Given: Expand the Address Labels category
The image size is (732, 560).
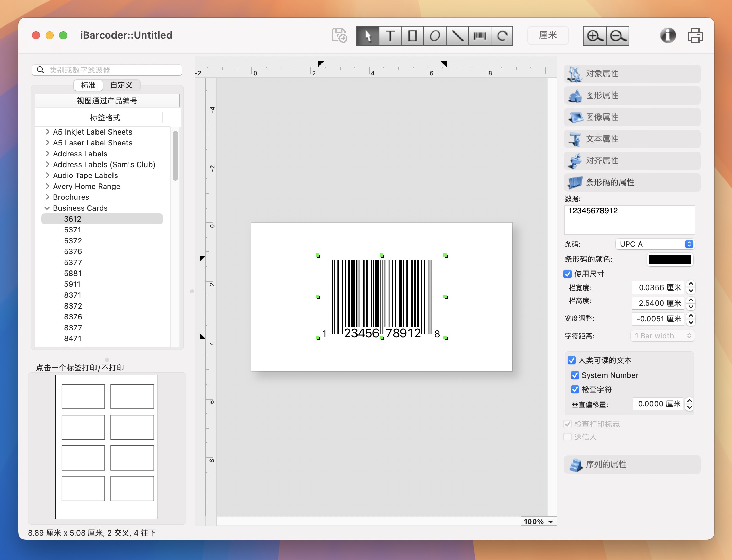Looking at the screenshot, I should click(x=48, y=154).
